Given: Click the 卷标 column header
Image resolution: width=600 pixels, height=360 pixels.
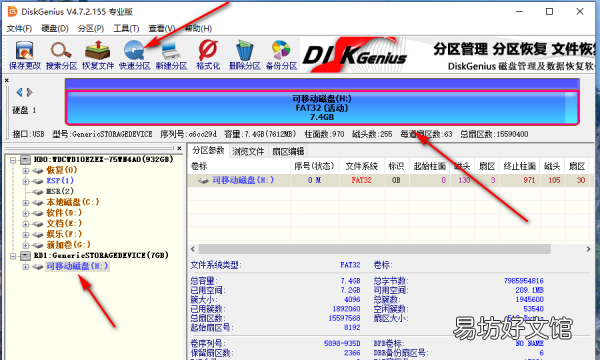Looking at the screenshot, I should 239,166.
